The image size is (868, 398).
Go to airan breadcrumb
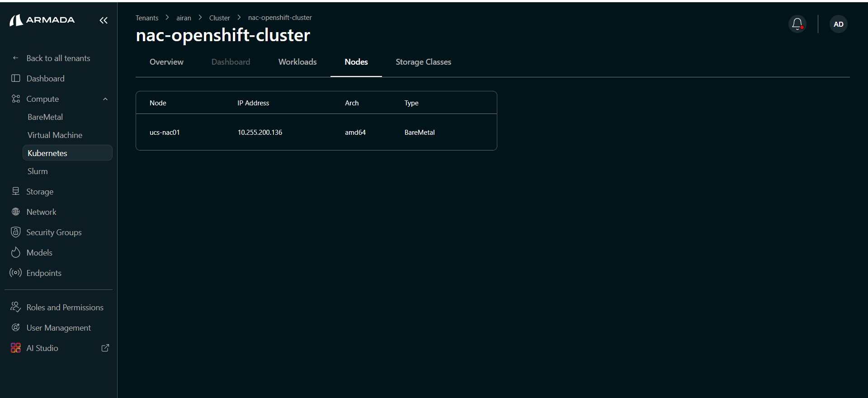(x=184, y=18)
